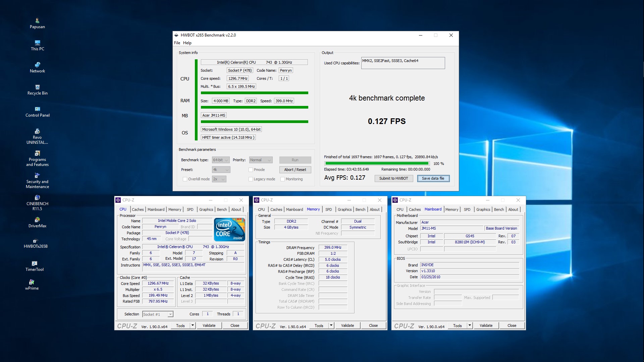Click the disabled Run button
This screenshot has width=644, height=362.
click(x=295, y=160)
